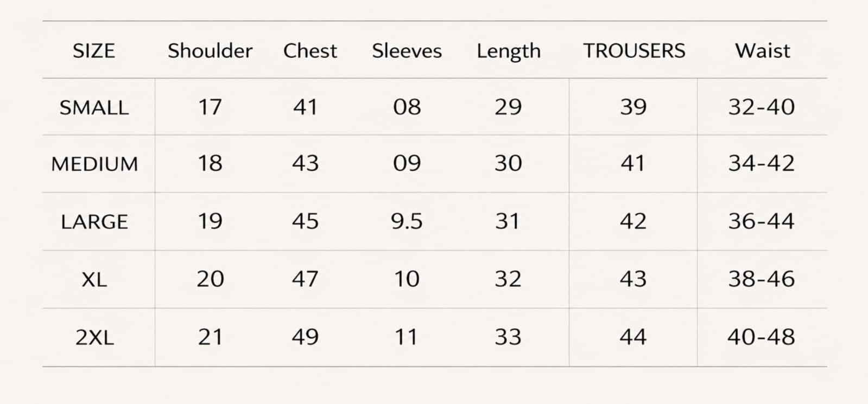Viewport: 868px width, 404px height.
Task: Click the length value 33
Action: [508, 337]
